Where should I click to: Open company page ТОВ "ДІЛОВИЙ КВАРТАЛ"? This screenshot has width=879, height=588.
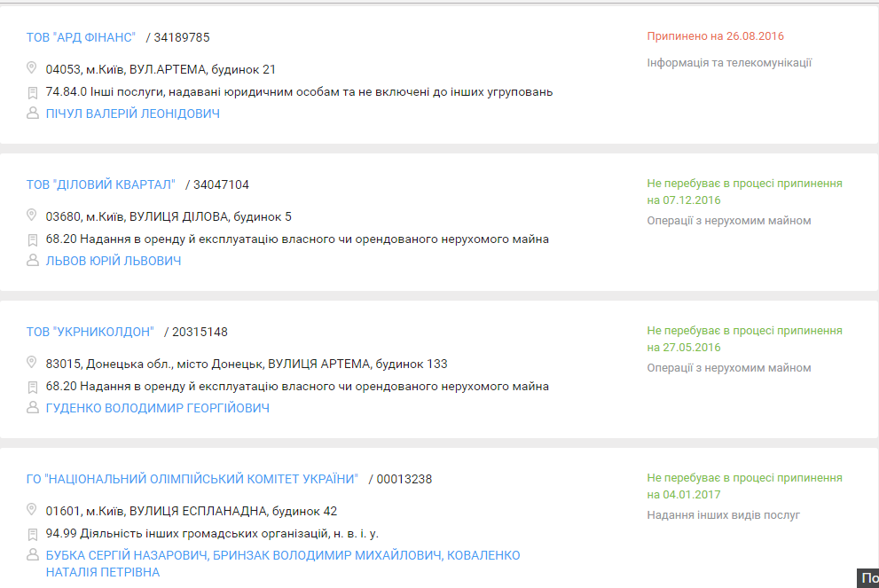(x=100, y=184)
